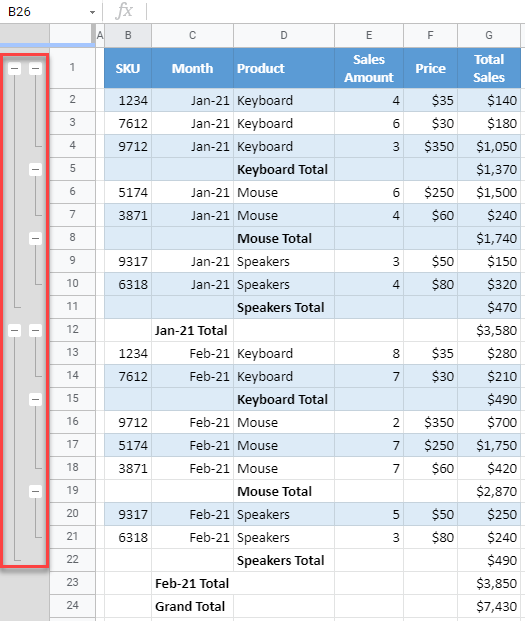Select the Feb-21 Total cell
Image resolution: width=525 pixels, height=621 pixels.
coord(192,583)
